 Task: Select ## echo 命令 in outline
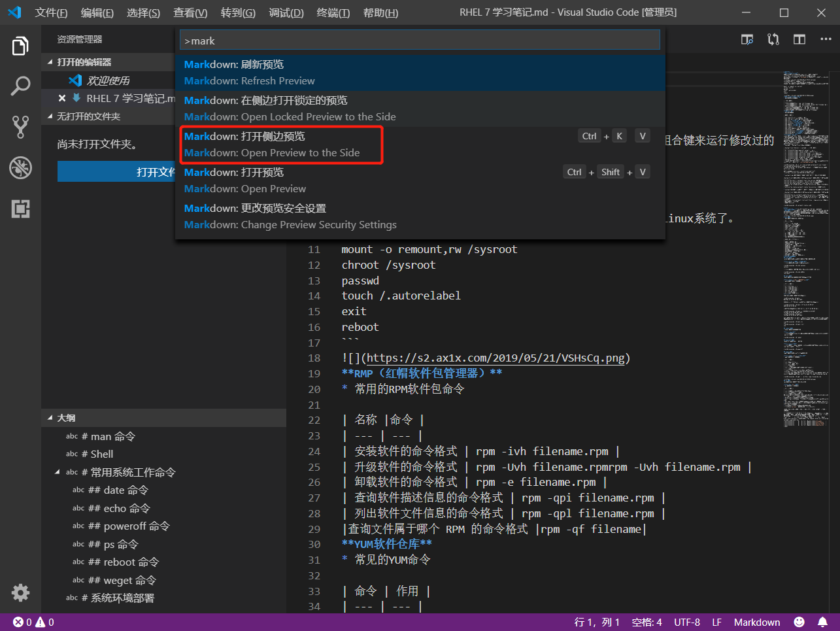coord(119,508)
